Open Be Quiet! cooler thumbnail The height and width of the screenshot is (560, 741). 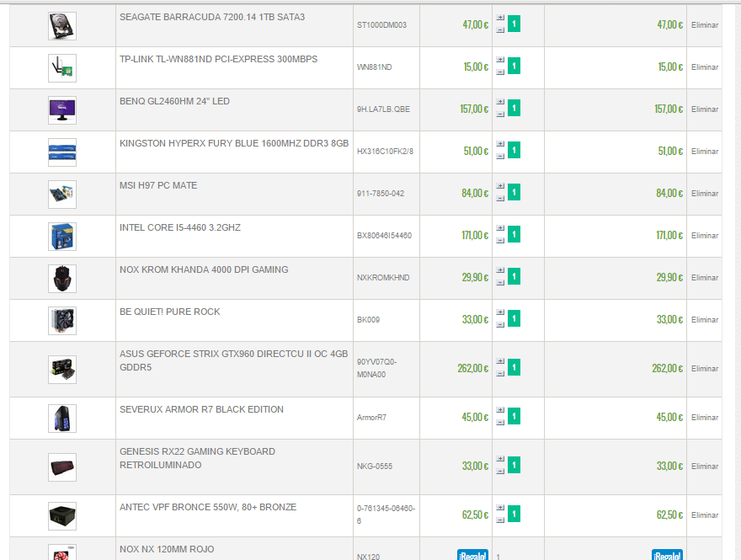pos(62,320)
